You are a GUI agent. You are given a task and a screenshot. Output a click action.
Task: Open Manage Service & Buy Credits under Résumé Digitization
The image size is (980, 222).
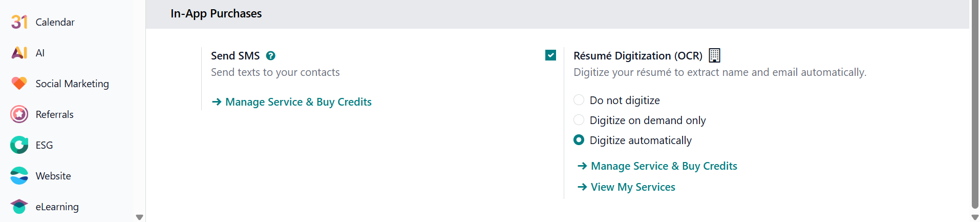click(x=664, y=166)
